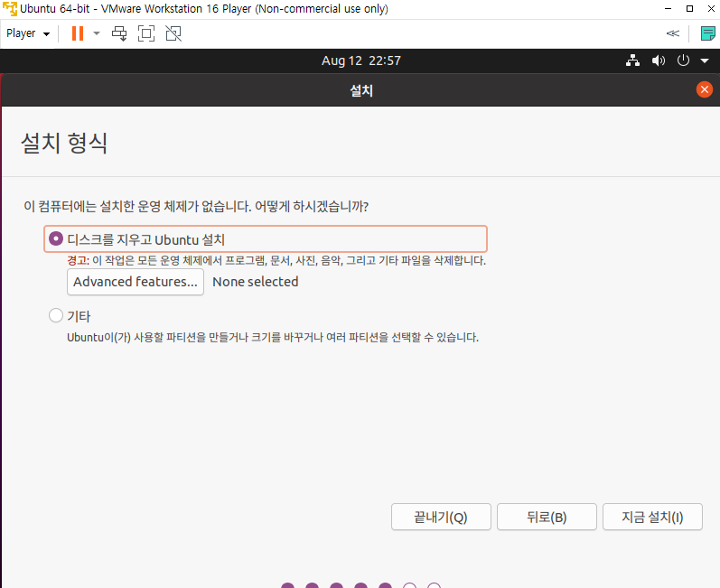The height and width of the screenshot is (588, 720).
Task: Click the power icon in Ubuntu top bar
Action: (x=683, y=61)
